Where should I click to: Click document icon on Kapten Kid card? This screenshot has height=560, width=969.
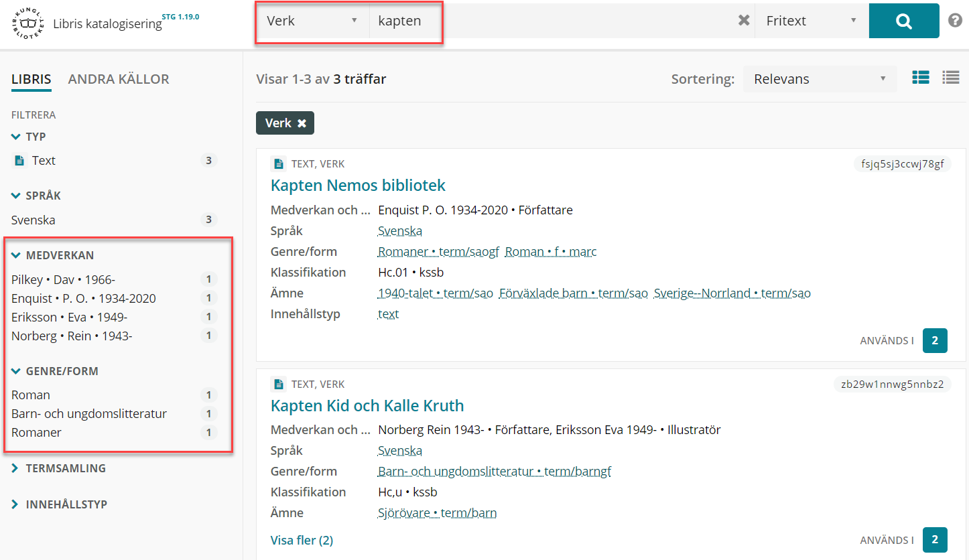pos(278,384)
